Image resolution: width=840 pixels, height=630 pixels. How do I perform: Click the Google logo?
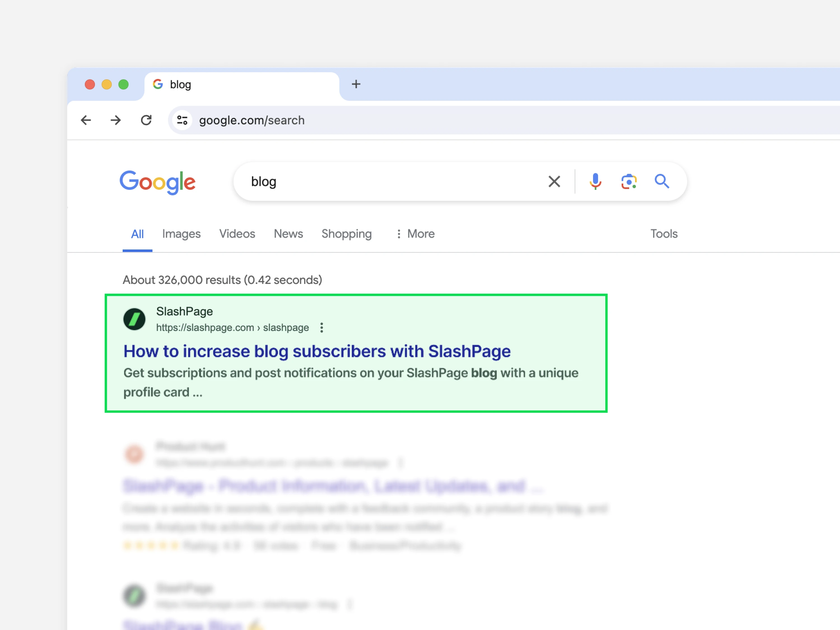coord(158,182)
